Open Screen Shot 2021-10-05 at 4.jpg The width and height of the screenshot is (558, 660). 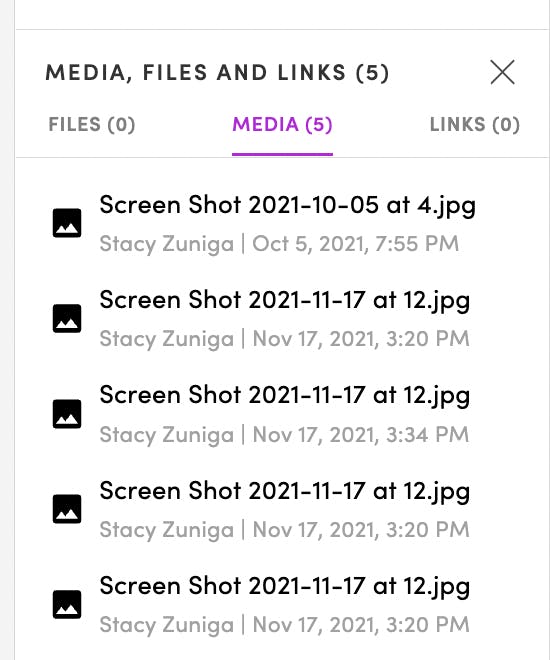coord(287,206)
